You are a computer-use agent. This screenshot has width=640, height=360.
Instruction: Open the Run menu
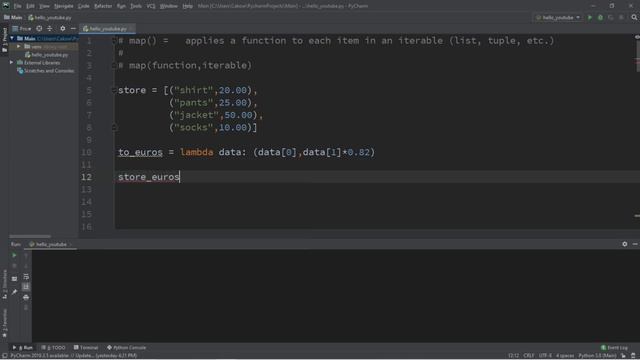tap(121, 6)
